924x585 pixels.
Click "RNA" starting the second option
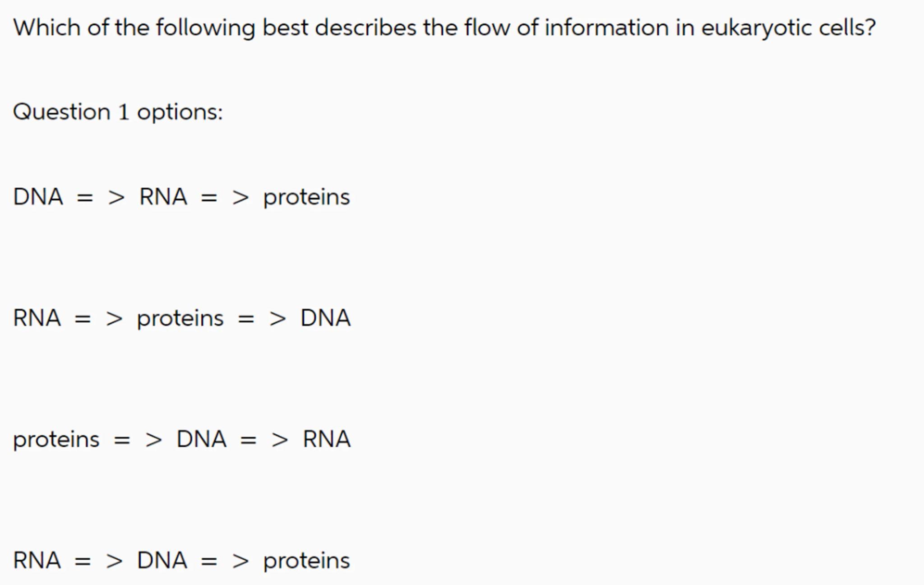(x=37, y=318)
